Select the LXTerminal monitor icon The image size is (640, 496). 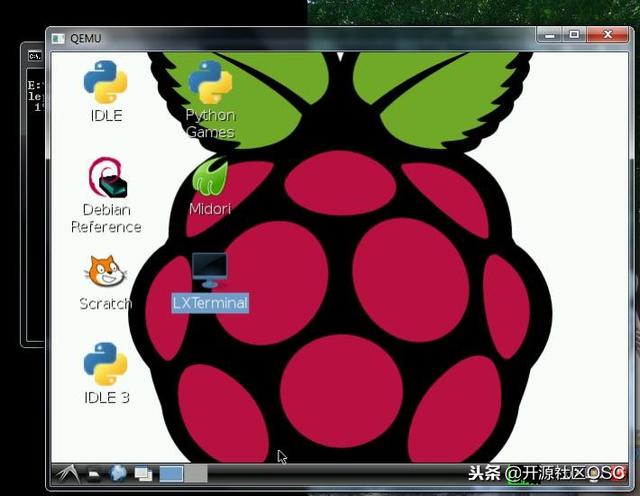click(209, 269)
